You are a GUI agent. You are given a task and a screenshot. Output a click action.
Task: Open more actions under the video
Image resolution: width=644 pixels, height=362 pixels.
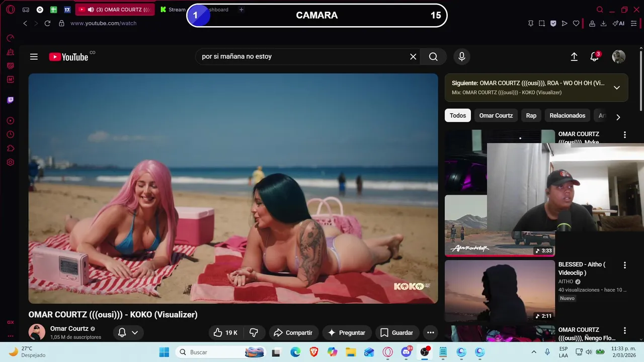[x=431, y=333]
